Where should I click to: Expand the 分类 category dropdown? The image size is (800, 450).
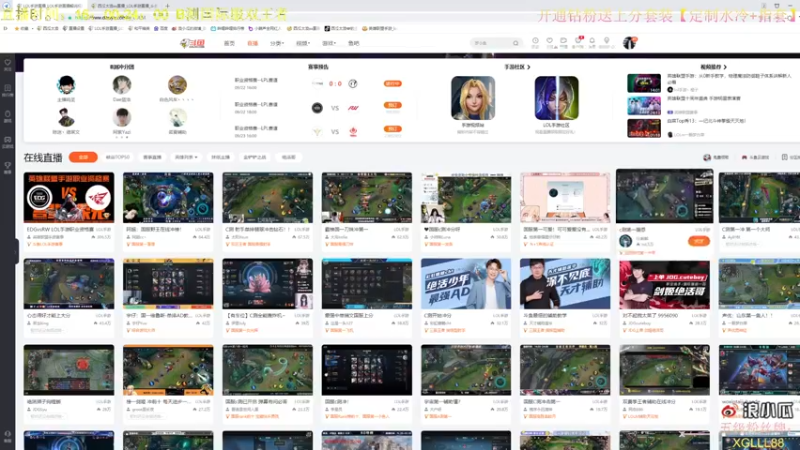tap(277, 43)
